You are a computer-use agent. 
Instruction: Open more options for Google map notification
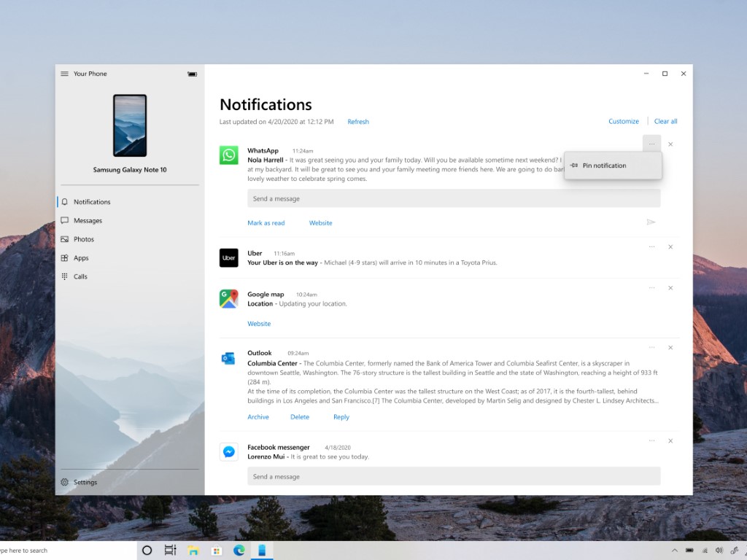pos(651,288)
